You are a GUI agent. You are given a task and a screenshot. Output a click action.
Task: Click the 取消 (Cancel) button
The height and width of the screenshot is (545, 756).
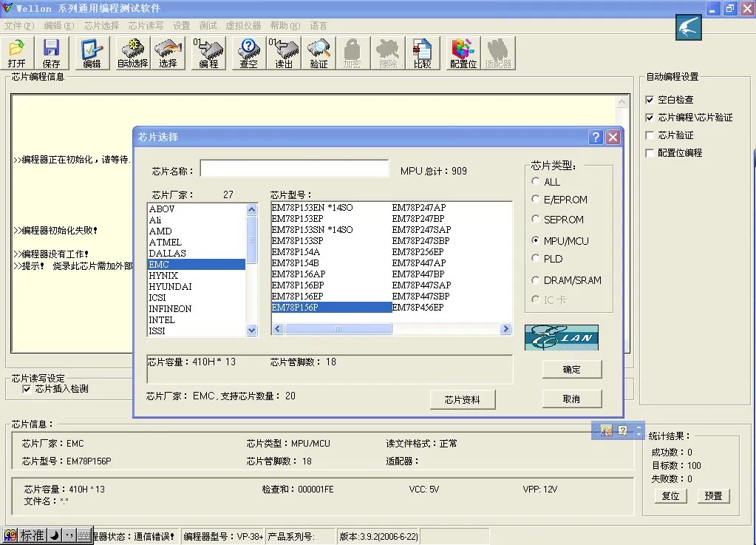572,399
